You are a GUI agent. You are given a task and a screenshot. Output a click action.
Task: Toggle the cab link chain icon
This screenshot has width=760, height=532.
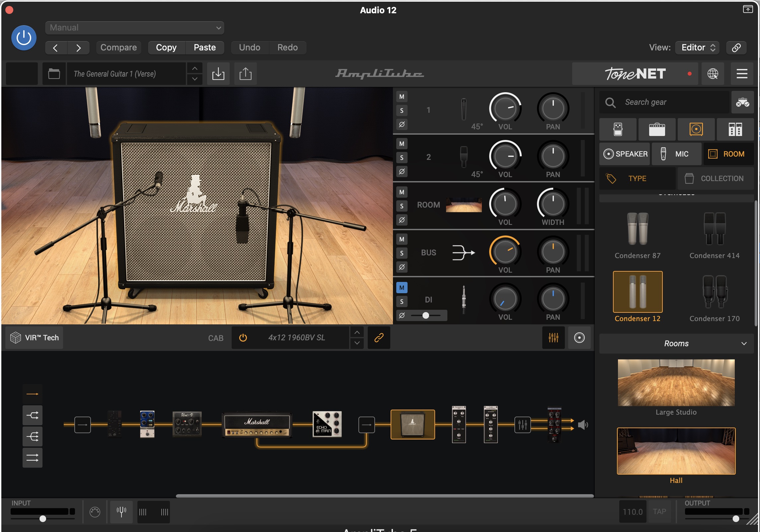coord(379,338)
